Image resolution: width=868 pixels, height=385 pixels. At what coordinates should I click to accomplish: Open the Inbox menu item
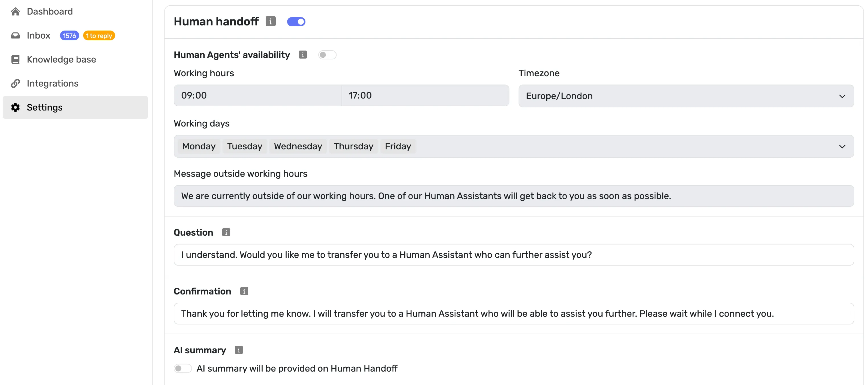(38, 35)
